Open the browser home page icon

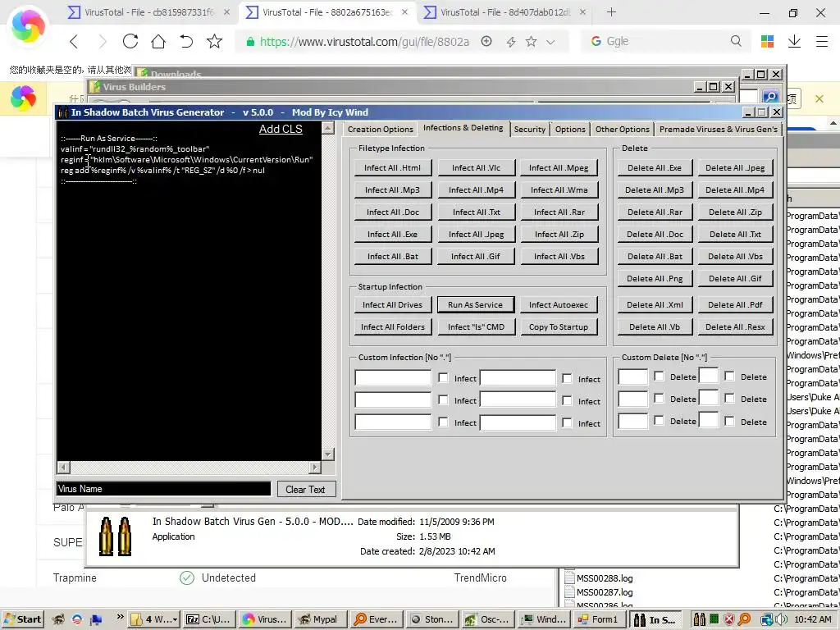click(158, 41)
